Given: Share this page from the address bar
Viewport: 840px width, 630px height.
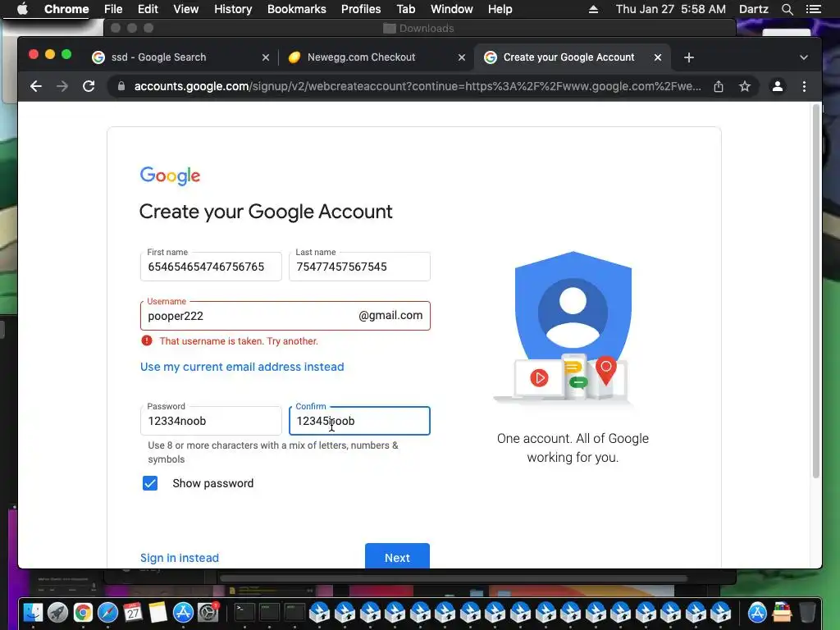Looking at the screenshot, I should 719,86.
